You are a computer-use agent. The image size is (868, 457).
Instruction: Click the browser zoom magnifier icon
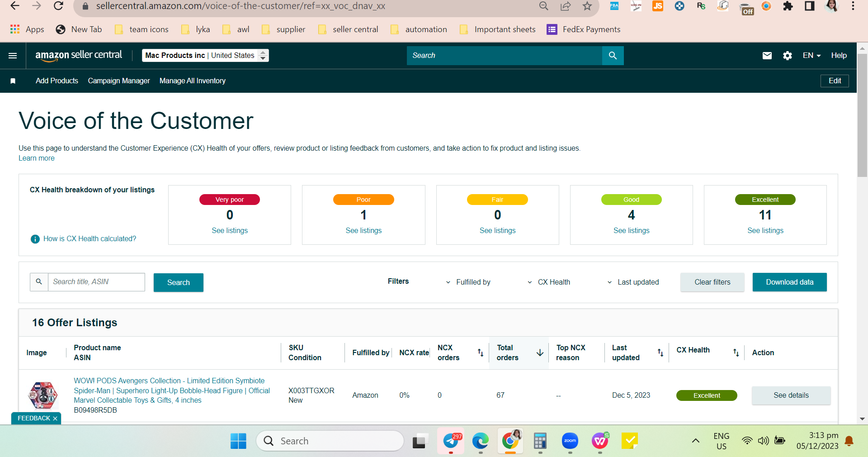pyautogui.click(x=544, y=6)
